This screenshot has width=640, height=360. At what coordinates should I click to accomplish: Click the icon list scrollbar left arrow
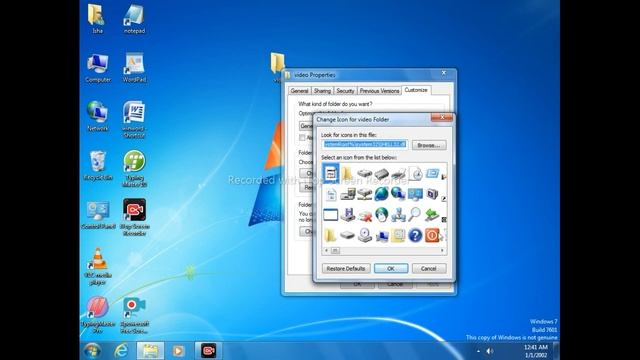326,251
